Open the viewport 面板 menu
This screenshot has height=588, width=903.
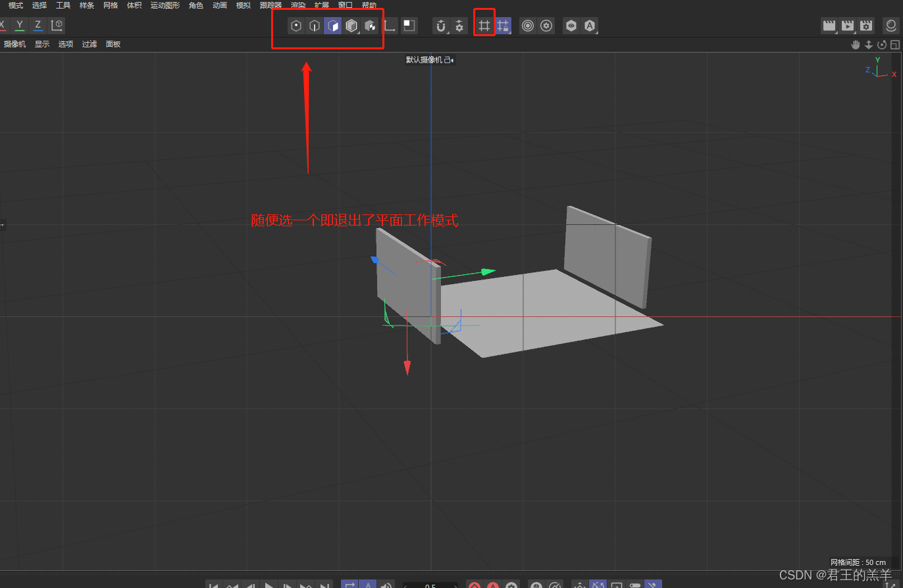click(x=113, y=44)
